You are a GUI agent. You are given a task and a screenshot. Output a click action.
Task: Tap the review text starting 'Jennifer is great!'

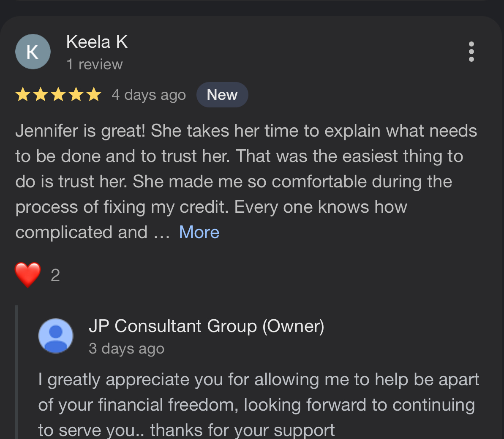coord(246,181)
